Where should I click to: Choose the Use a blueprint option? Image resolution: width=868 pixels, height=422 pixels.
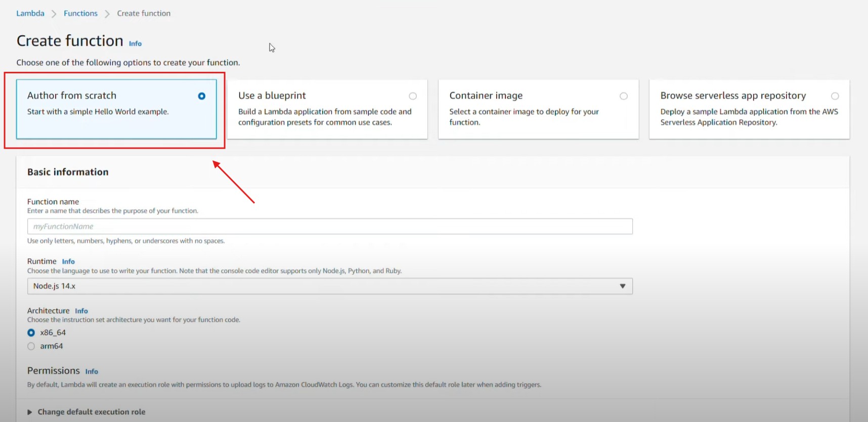413,96
